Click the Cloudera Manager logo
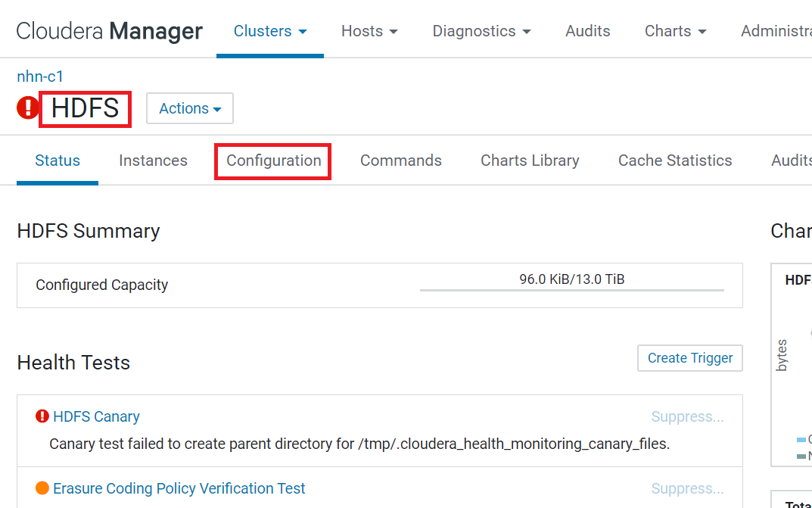Image resolution: width=812 pixels, height=508 pixels. [x=109, y=31]
